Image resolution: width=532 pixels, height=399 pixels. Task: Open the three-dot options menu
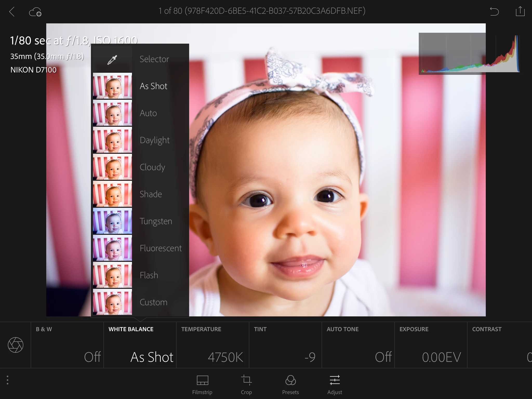tap(8, 380)
